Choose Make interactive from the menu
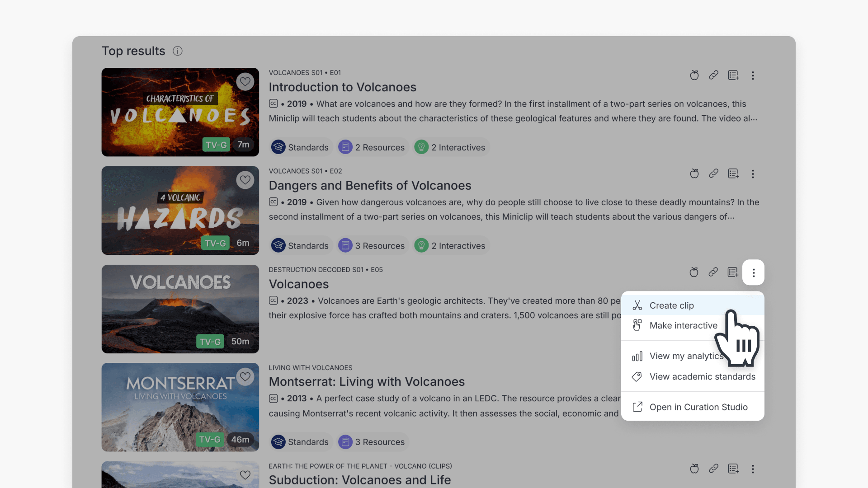 (x=683, y=325)
